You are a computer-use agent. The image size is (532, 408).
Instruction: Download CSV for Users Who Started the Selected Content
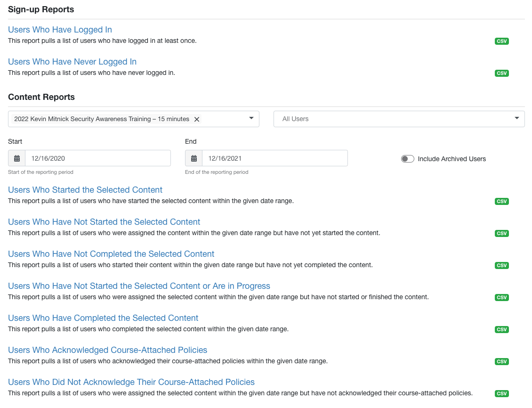501,201
